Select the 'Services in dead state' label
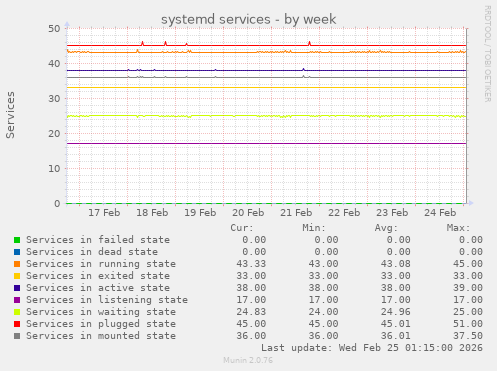 pos(92,252)
